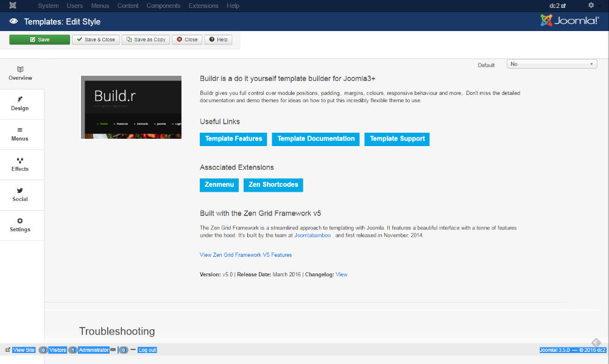Open the Components menu
This screenshot has width=609, height=364.
tap(163, 6)
